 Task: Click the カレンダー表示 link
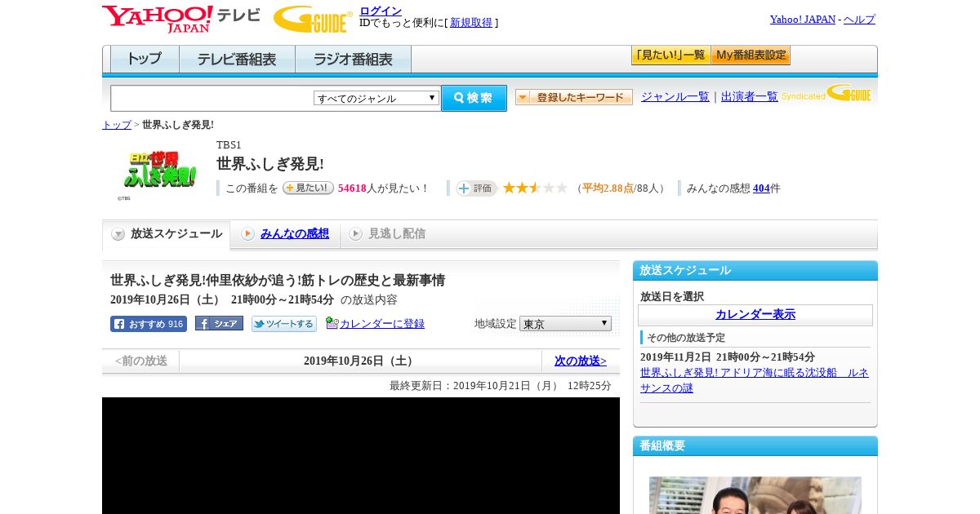(755, 314)
